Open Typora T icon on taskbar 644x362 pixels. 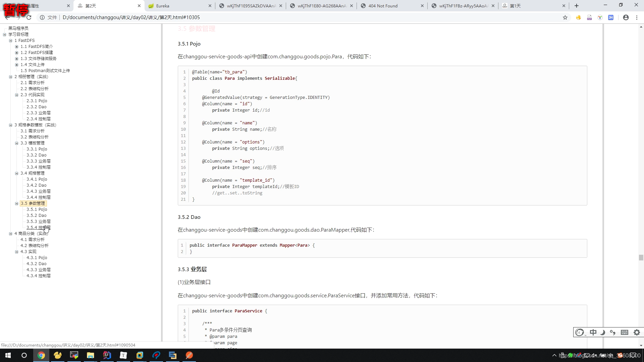pos(123,355)
